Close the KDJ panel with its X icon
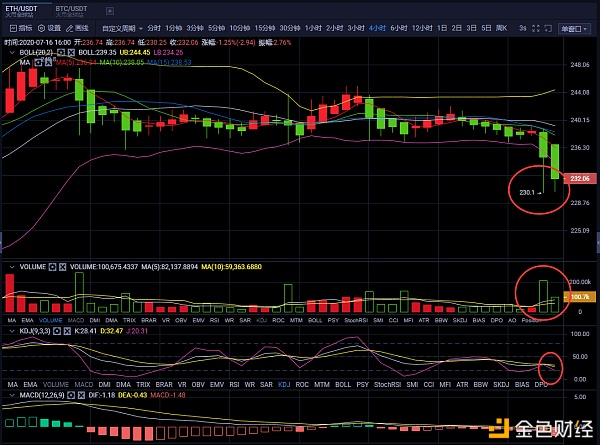The image size is (600, 445). (67, 331)
